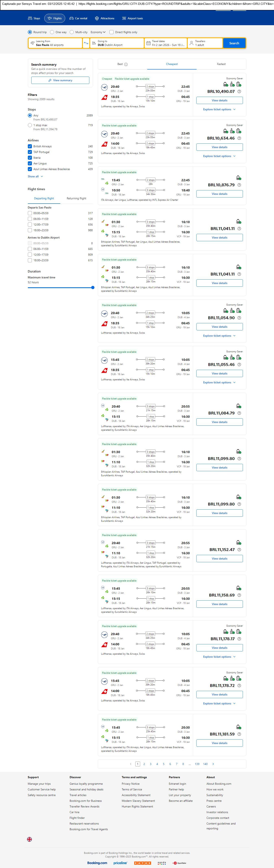The image size is (274, 868).
Task: Expand Show all airlines list
Action: coord(35,177)
